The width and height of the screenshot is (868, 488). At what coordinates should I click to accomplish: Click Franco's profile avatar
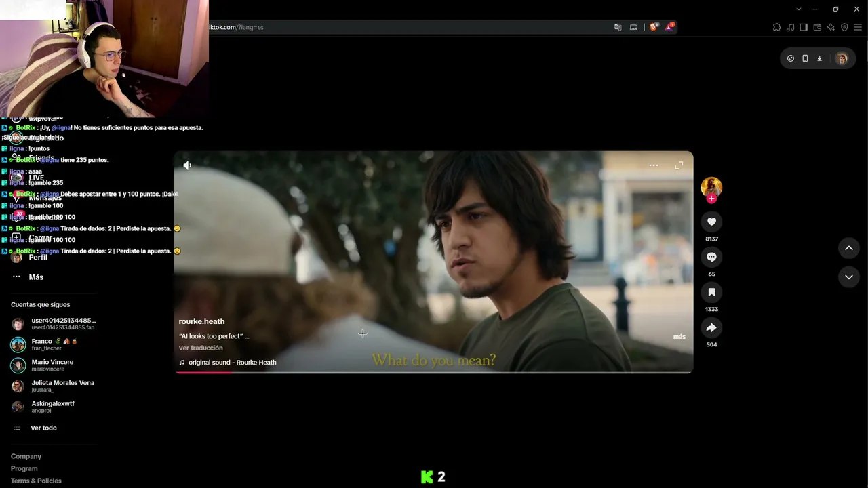[x=18, y=344]
